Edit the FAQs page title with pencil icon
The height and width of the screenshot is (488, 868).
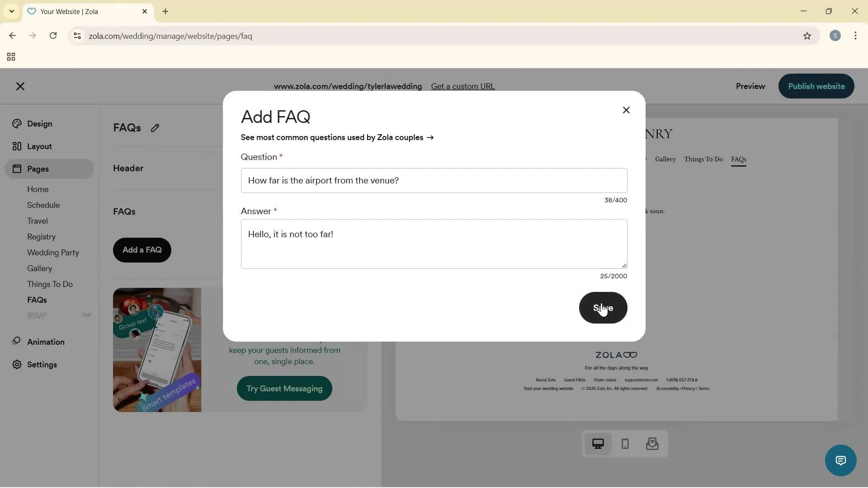[x=155, y=128]
